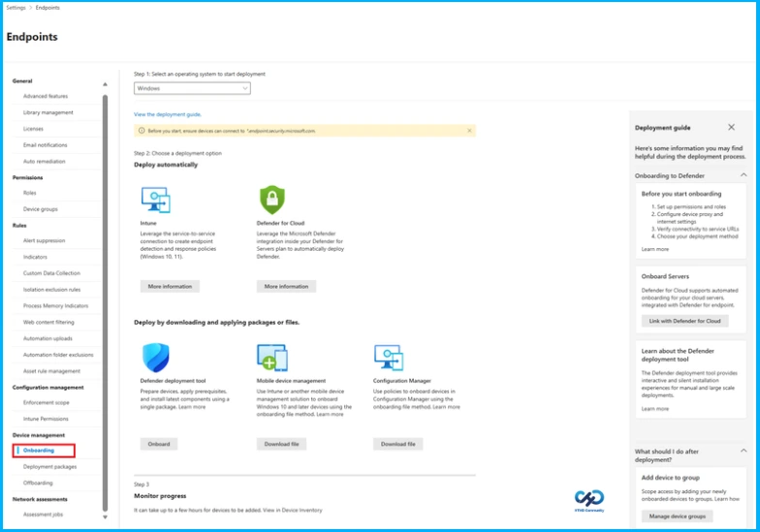This screenshot has width=760, height=532.
Task: Click More information under Defender for Cloud
Action: pos(286,287)
